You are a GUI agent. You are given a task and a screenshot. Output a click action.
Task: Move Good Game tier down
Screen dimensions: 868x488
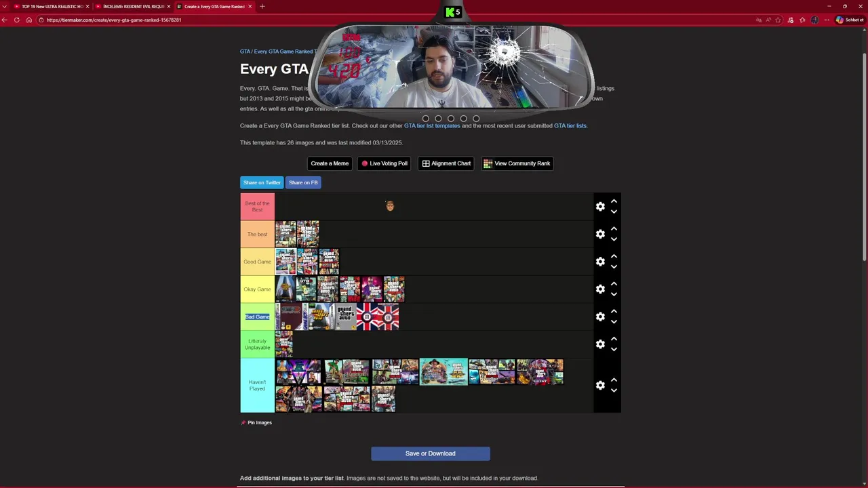click(x=614, y=267)
